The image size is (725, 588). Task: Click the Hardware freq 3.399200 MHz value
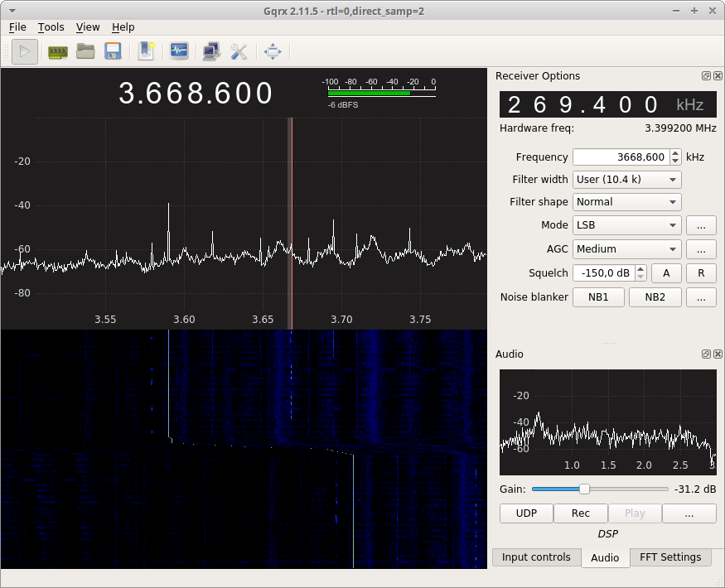[680, 128]
